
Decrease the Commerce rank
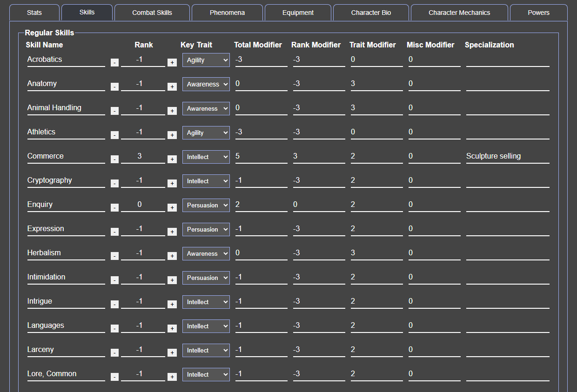click(x=114, y=159)
